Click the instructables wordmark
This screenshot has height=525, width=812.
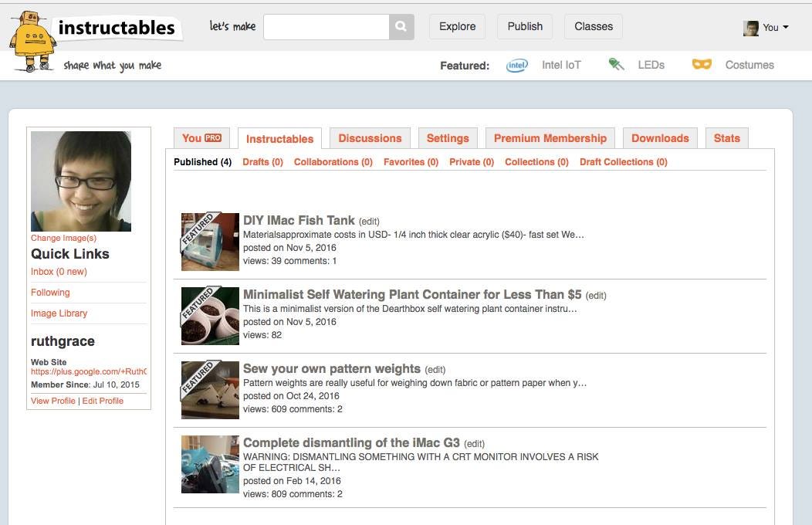[117, 28]
